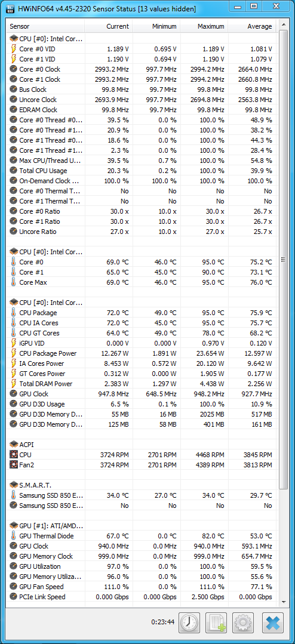
Task: Click the clock reset timer icon
Action: (189, 623)
